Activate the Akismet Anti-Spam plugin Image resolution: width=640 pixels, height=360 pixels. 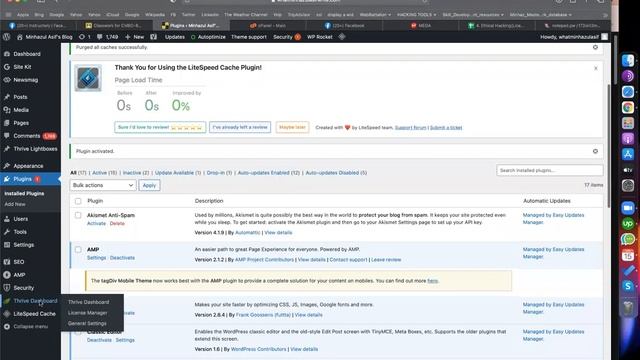click(96, 224)
